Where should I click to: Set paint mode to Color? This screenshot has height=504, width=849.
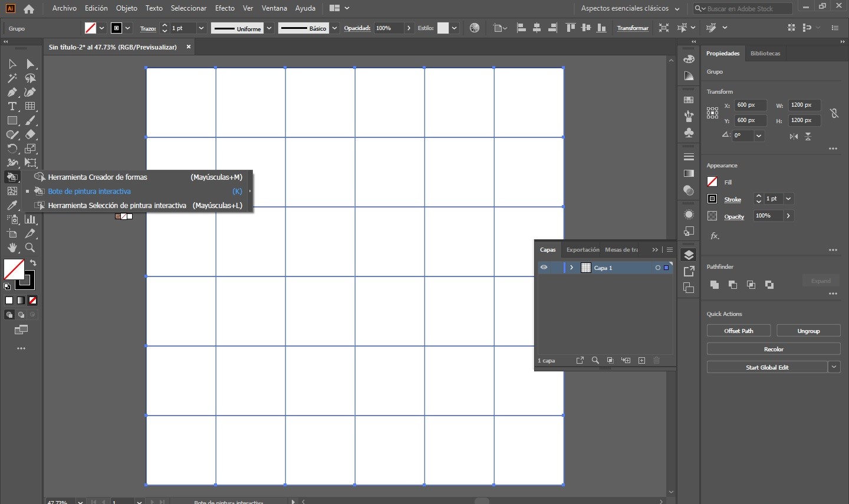[x=9, y=301]
